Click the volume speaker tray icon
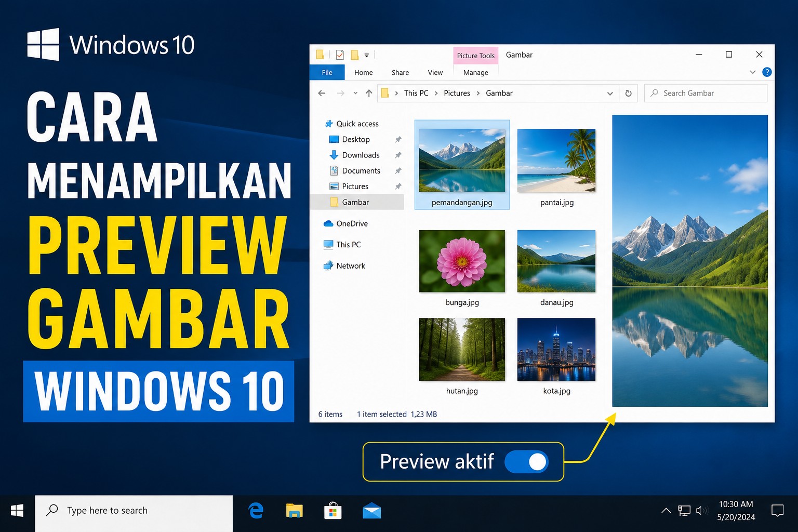 [701, 511]
